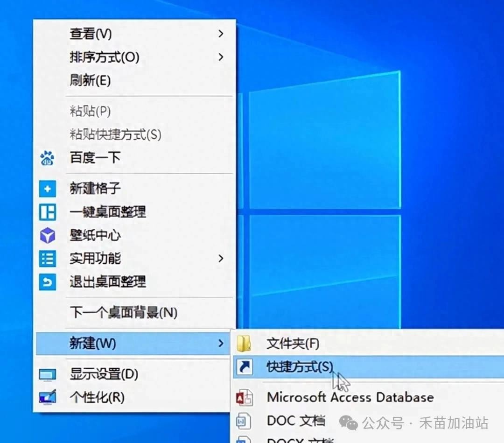Click the yellow folder icon in submenu

coord(244,344)
